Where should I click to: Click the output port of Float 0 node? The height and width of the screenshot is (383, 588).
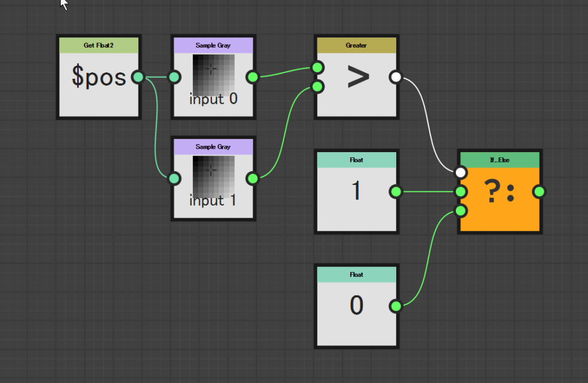[396, 306]
